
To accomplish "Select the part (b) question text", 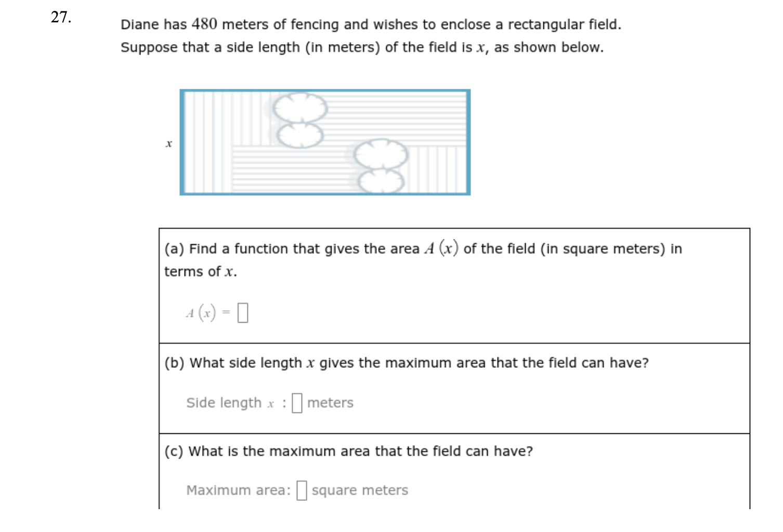I will [406, 363].
